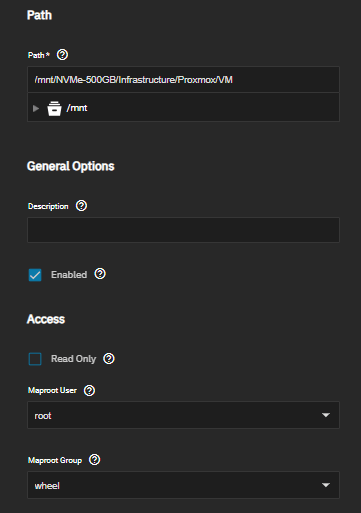Open the Maproot Group dropdown arrow
This screenshot has height=513, width=361.
point(326,485)
